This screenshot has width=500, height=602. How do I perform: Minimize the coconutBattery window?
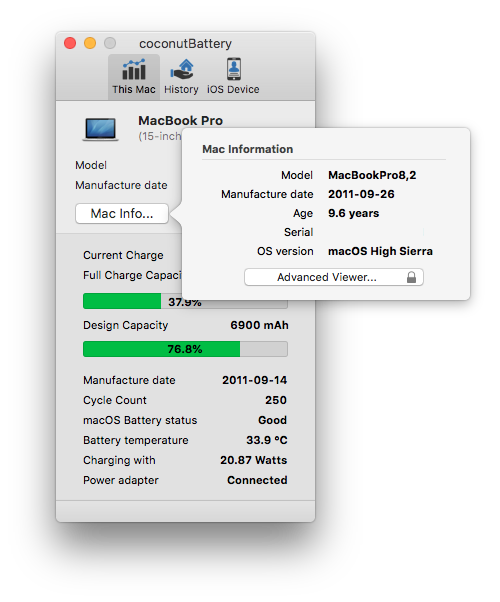coord(90,43)
